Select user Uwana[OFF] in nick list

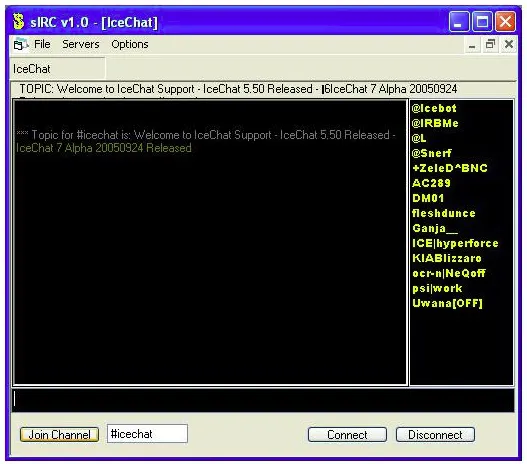click(447, 303)
